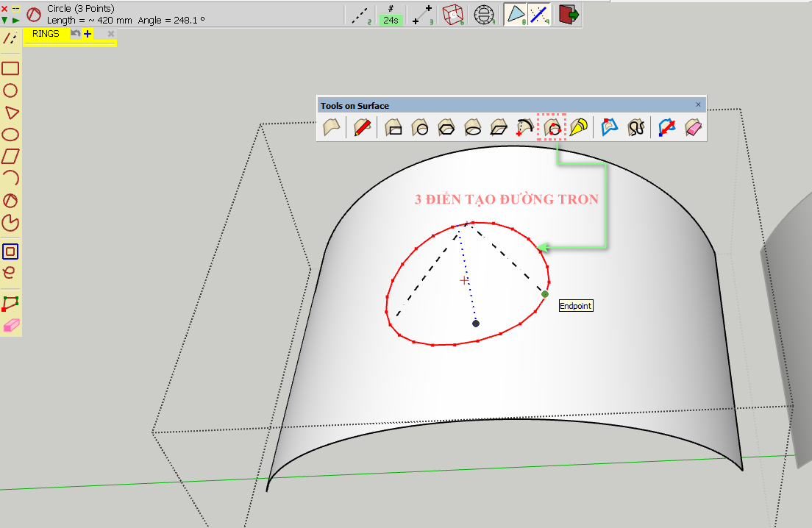
Task: Click Freehand tool in Tools on Surface
Action: [635, 128]
